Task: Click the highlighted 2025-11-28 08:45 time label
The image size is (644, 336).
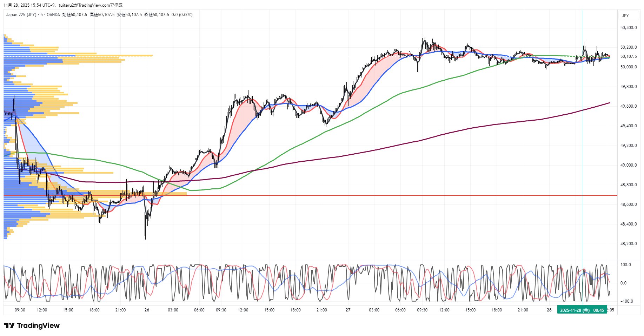Action: coord(582,310)
